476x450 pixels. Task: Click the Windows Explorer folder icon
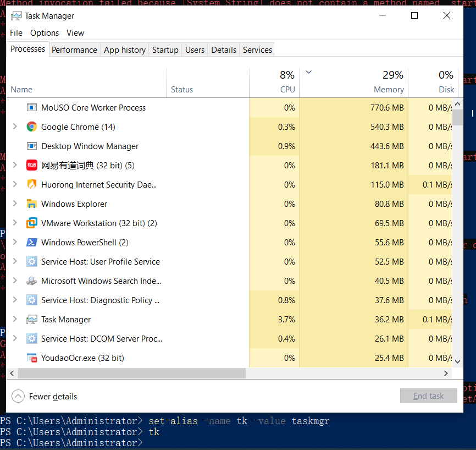click(31, 204)
